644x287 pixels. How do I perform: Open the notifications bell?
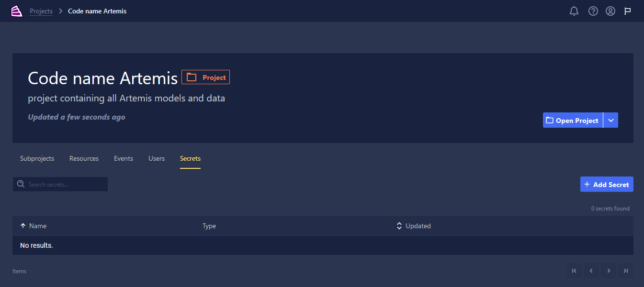pyautogui.click(x=574, y=11)
